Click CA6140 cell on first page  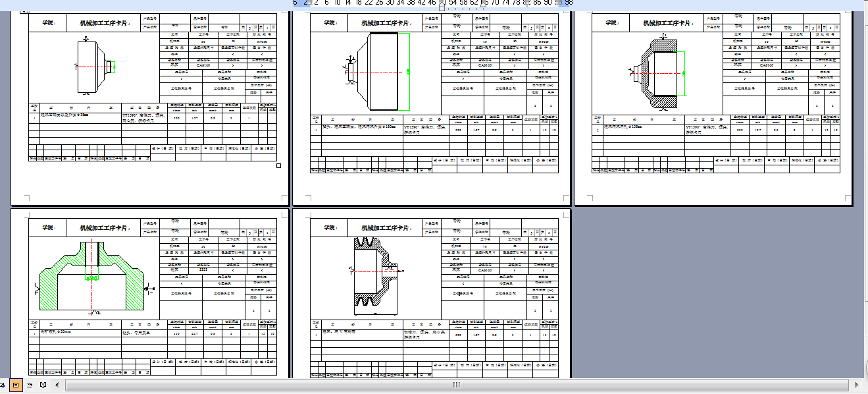click(x=203, y=65)
